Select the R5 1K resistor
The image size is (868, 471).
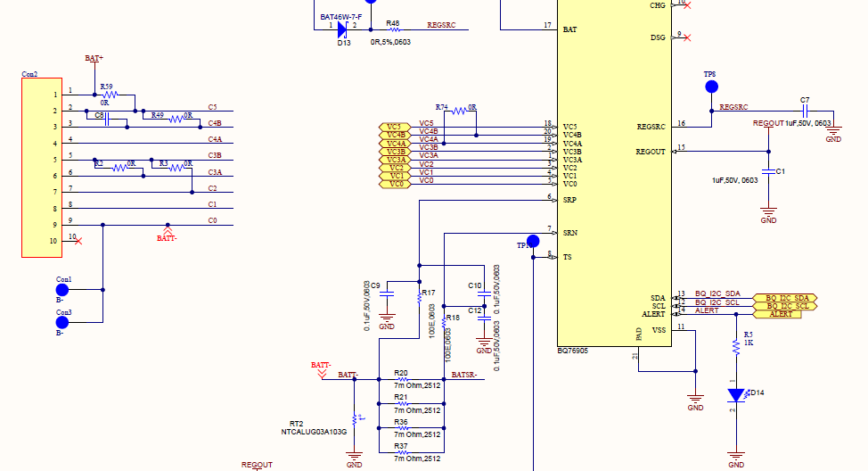click(736, 347)
